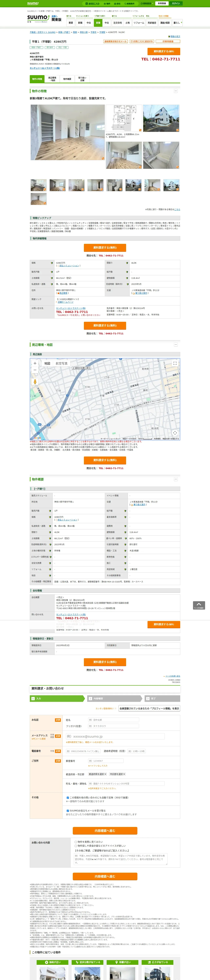Switch to 物件概要 tab
The height and width of the screenshot is (980, 210).
click(x=67, y=79)
